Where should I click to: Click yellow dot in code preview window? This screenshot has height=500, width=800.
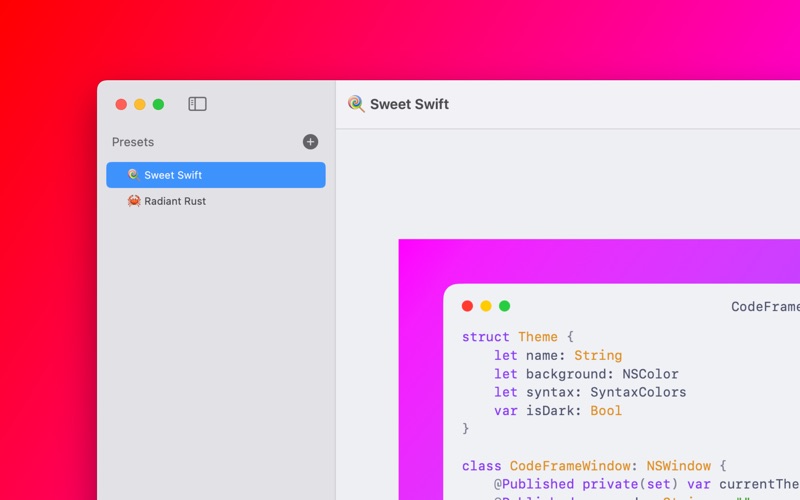click(x=486, y=306)
